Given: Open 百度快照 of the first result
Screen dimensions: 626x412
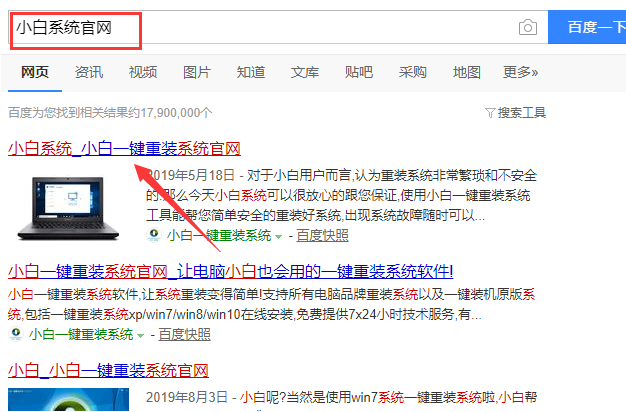Looking at the screenshot, I should pyautogui.click(x=322, y=235).
